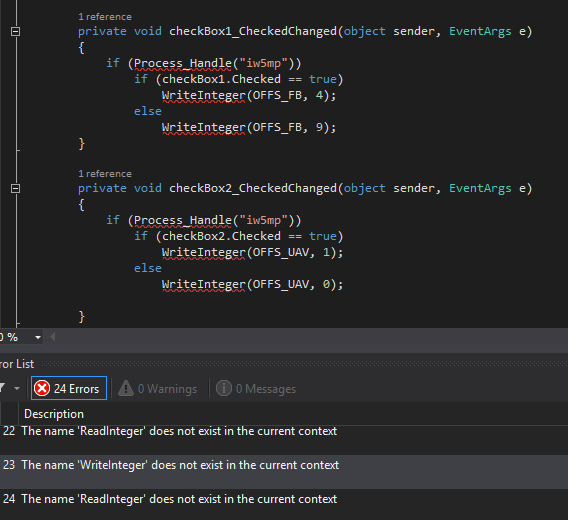Toggle the 24 Errors filter

69,388
